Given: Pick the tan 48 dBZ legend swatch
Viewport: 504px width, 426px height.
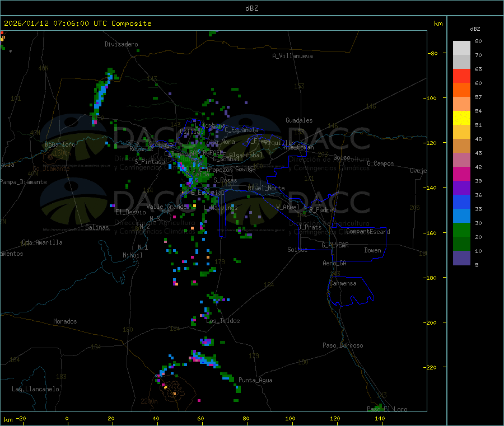Looking at the screenshot, I should click(x=461, y=146).
